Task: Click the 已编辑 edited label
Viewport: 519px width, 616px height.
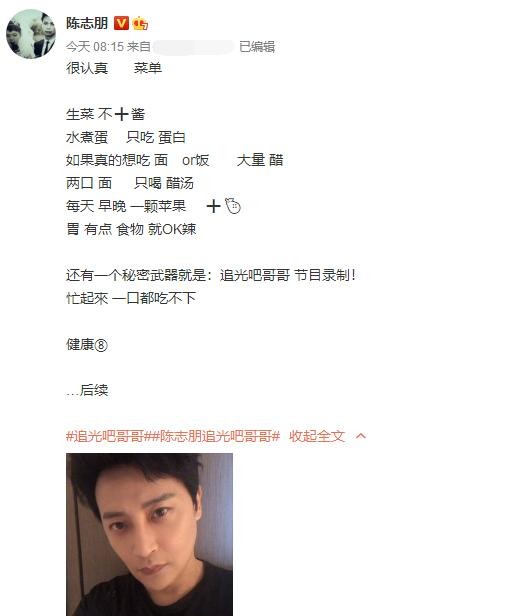Action: [x=257, y=47]
